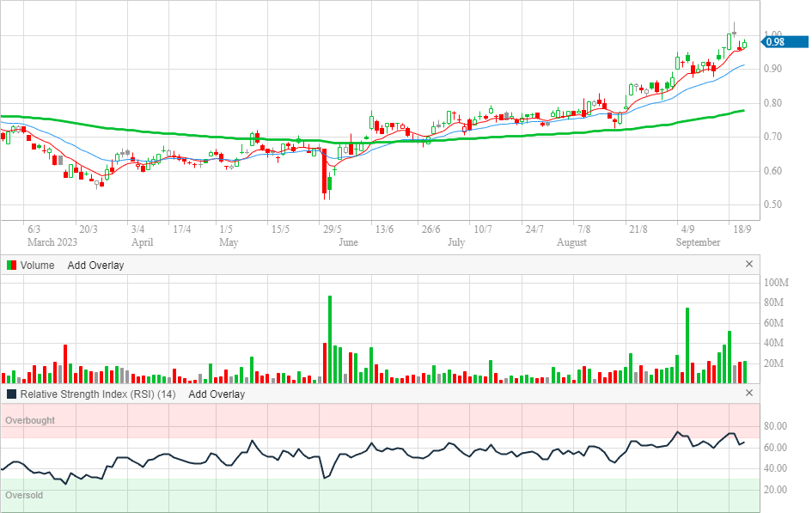This screenshot has width=812, height=513.
Task: Close the Relative Strength Index panel
Action: click(x=748, y=394)
